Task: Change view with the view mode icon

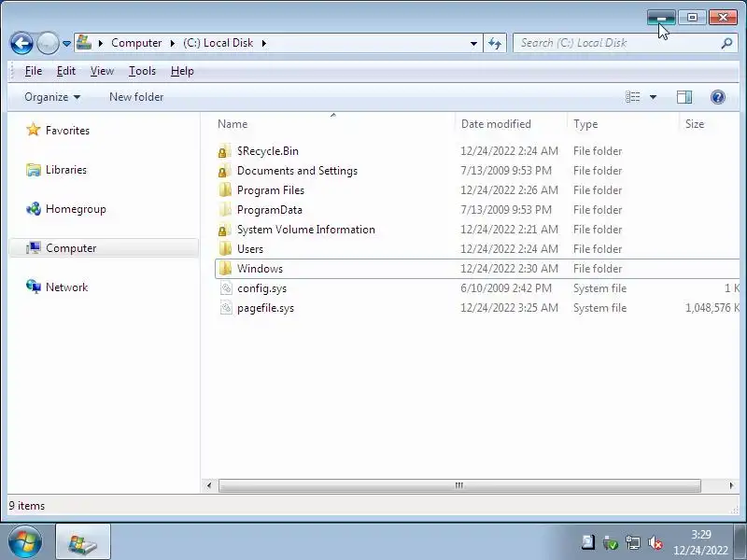Action: point(633,97)
